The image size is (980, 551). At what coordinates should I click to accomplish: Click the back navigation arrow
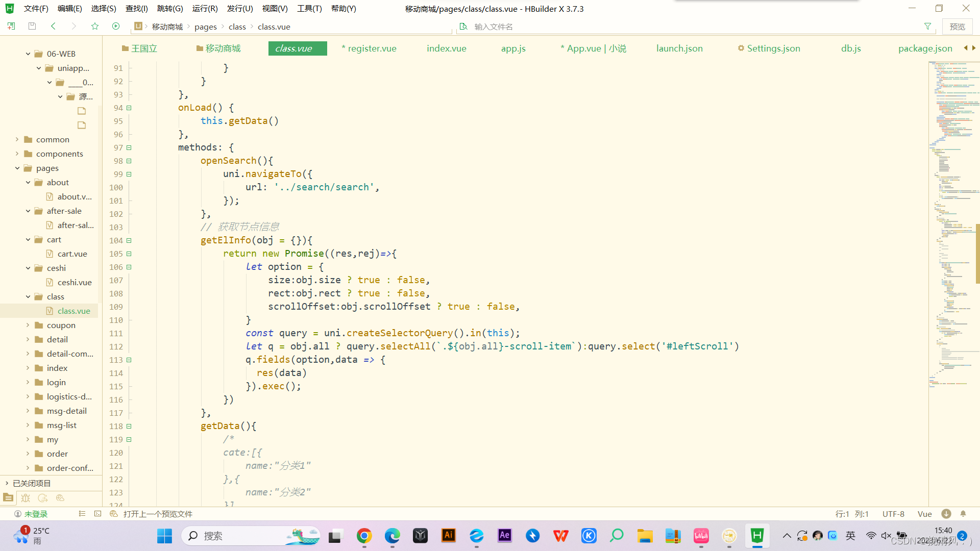tap(53, 26)
